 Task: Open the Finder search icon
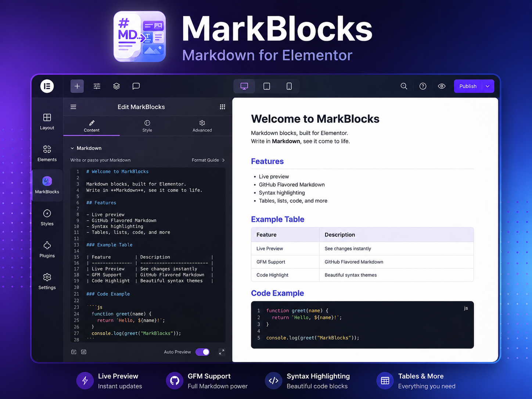(x=404, y=86)
